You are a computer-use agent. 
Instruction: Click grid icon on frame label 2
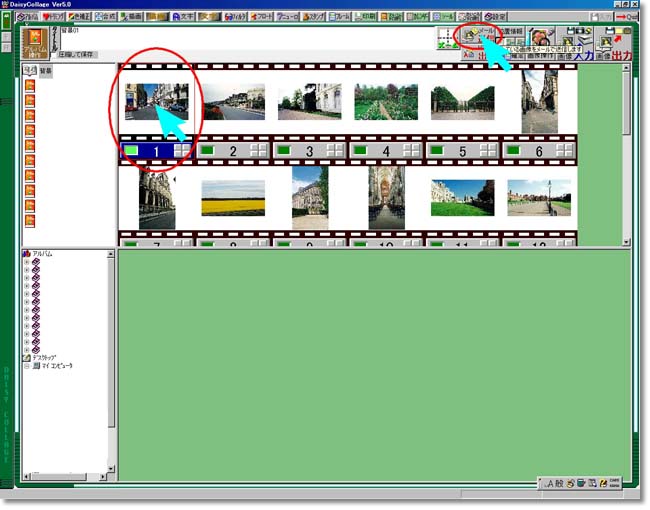tap(259, 151)
